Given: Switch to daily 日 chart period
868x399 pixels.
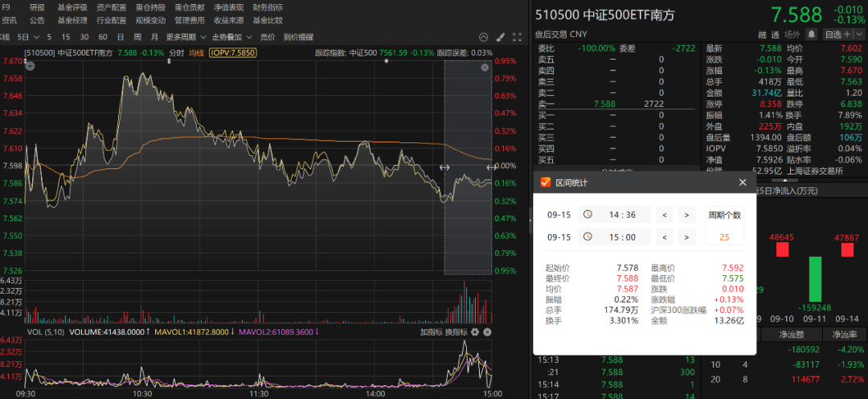Looking at the screenshot, I should (120, 37).
